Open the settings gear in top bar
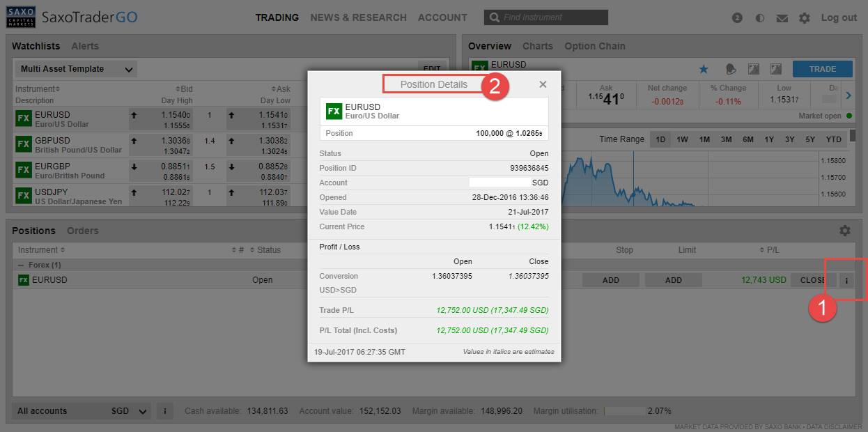Image resolution: width=868 pixels, height=432 pixels. [804, 18]
